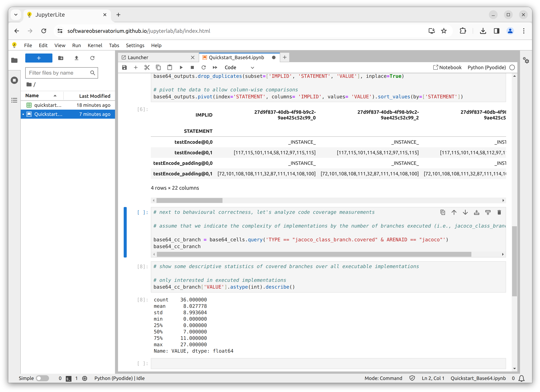Viewport: 540px width, 392px height.
Task: Run the selected cell with the play icon
Action: (x=181, y=68)
